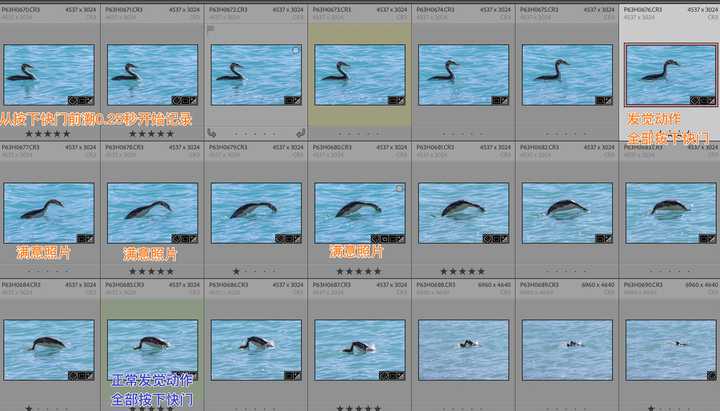Select the highlighted P63H0676.CR3 thumbnail
This screenshot has width=720, height=411.
(671, 75)
